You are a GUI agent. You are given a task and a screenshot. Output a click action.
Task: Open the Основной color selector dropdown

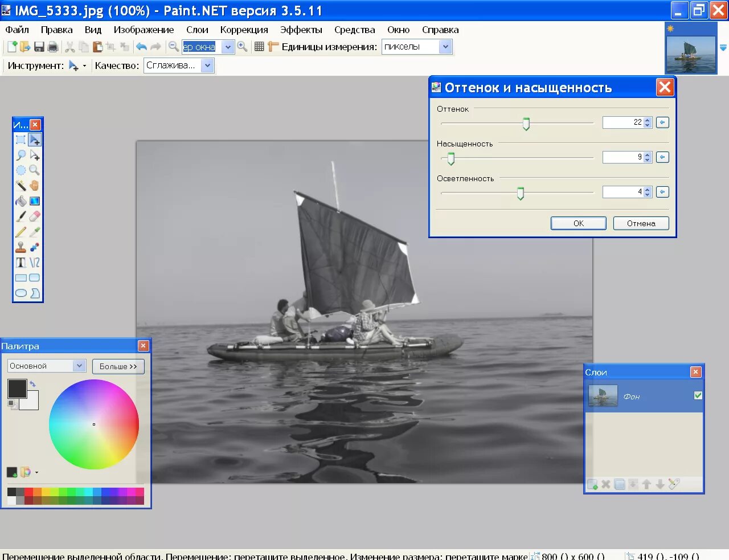[79, 366]
